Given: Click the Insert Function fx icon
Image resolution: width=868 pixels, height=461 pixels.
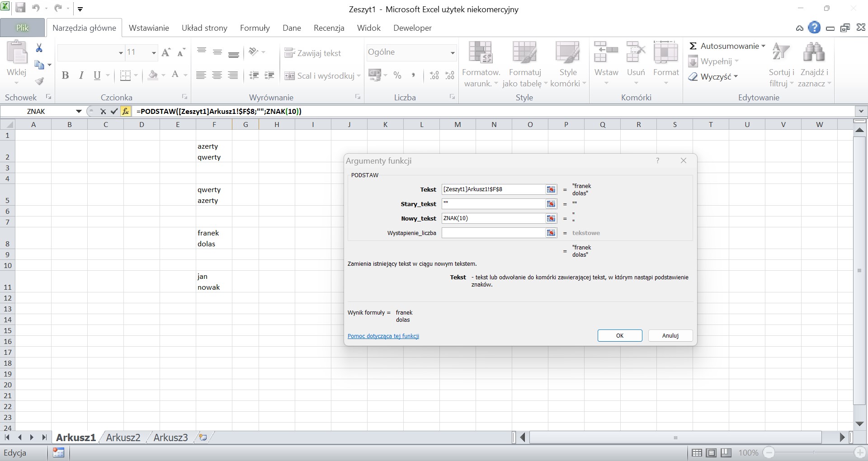Looking at the screenshot, I should point(125,111).
